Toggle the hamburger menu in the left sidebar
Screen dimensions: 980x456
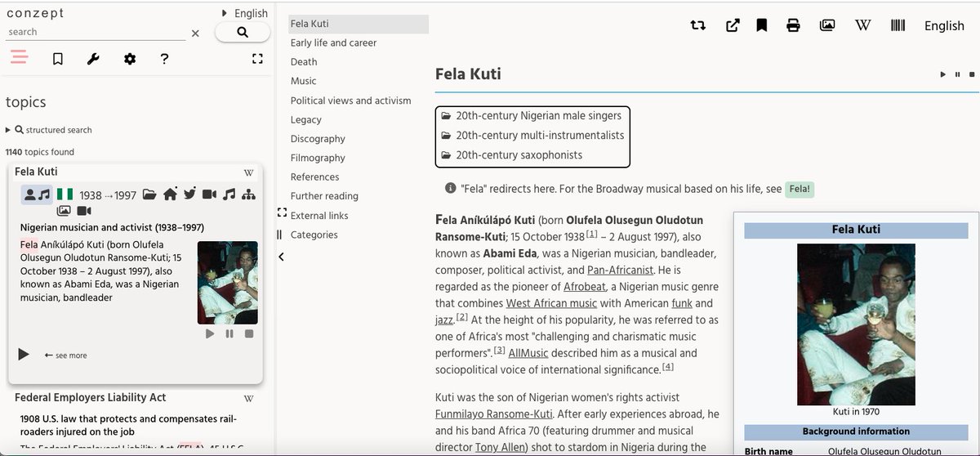tap(19, 58)
